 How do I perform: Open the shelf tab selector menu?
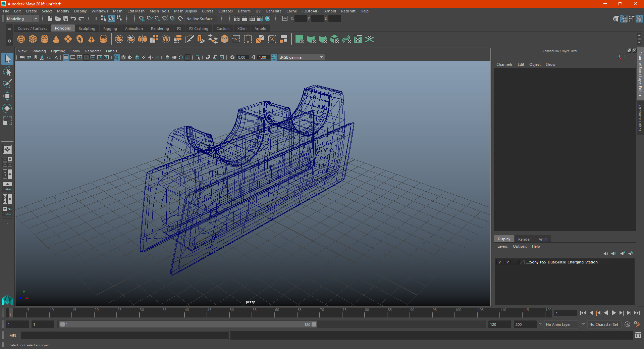(9, 29)
